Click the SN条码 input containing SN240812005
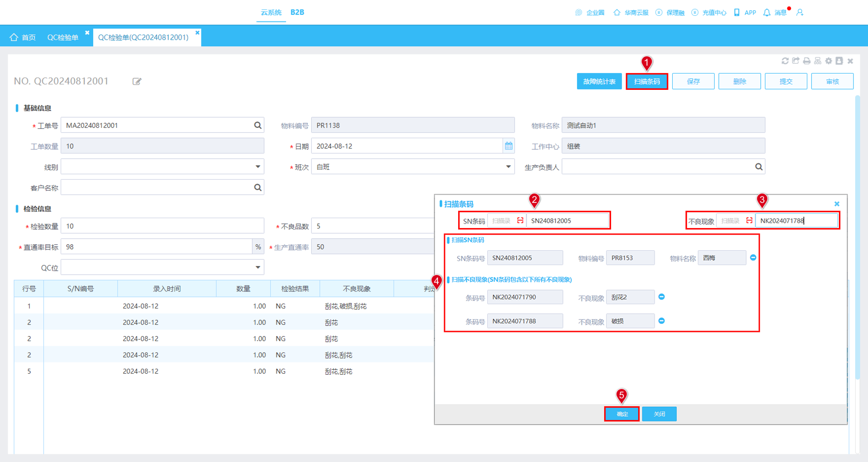868x462 pixels. (x=567, y=221)
